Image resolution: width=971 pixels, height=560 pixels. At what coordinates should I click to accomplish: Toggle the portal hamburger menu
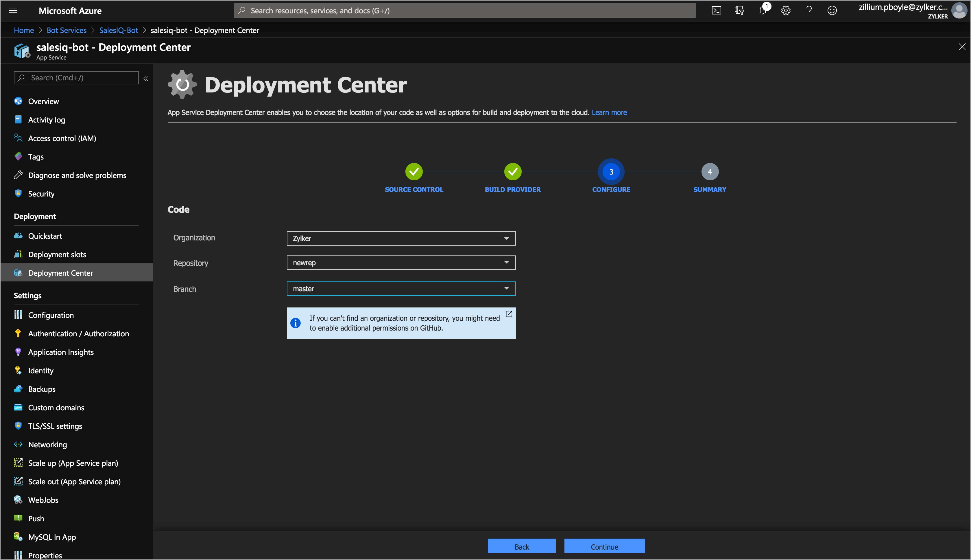pyautogui.click(x=13, y=10)
